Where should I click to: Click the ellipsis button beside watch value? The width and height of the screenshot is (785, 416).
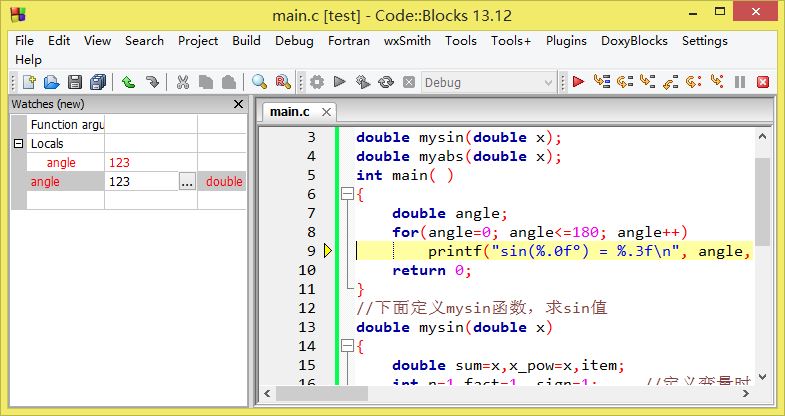tap(187, 182)
